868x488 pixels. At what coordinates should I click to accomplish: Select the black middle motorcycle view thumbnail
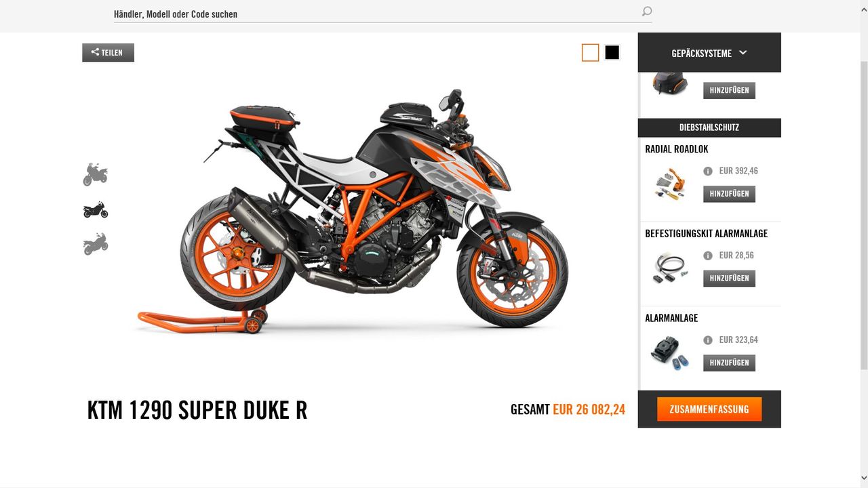[x=95, y=209]
